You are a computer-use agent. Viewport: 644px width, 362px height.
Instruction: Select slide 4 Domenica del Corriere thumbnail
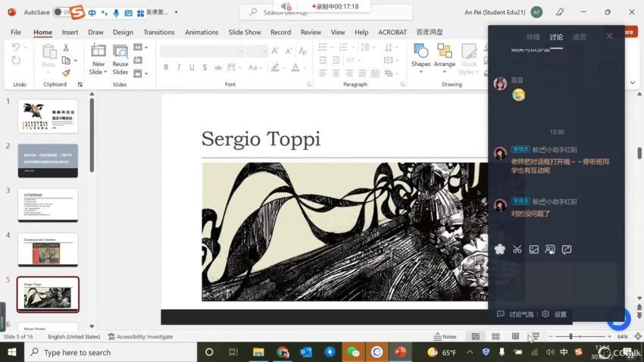[48, 250]
